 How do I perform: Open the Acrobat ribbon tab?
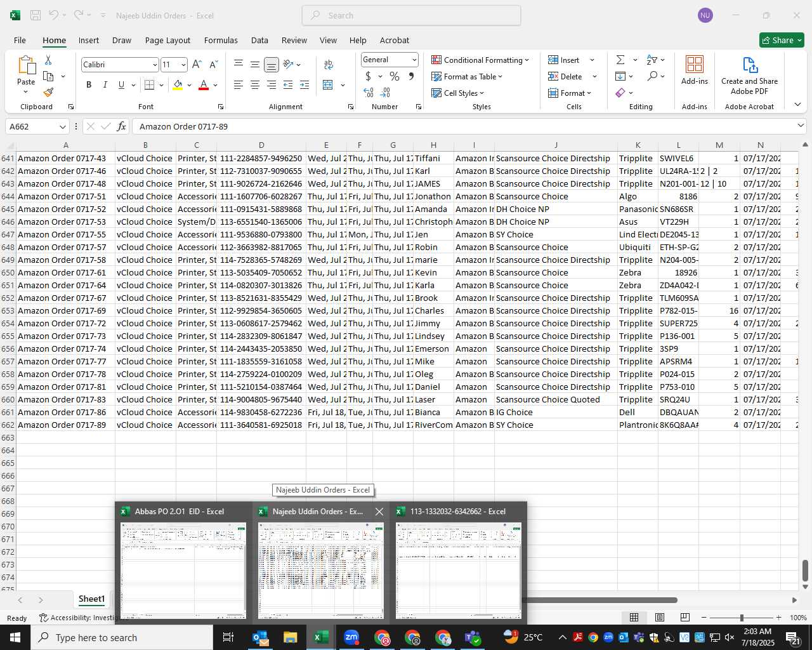coord(395,40)
